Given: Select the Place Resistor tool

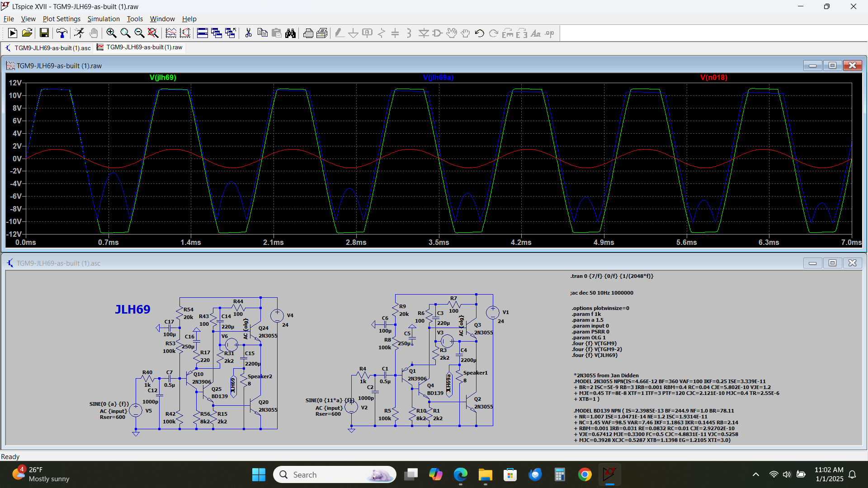Looking at the screenshot, I should [x=382, y=33].
